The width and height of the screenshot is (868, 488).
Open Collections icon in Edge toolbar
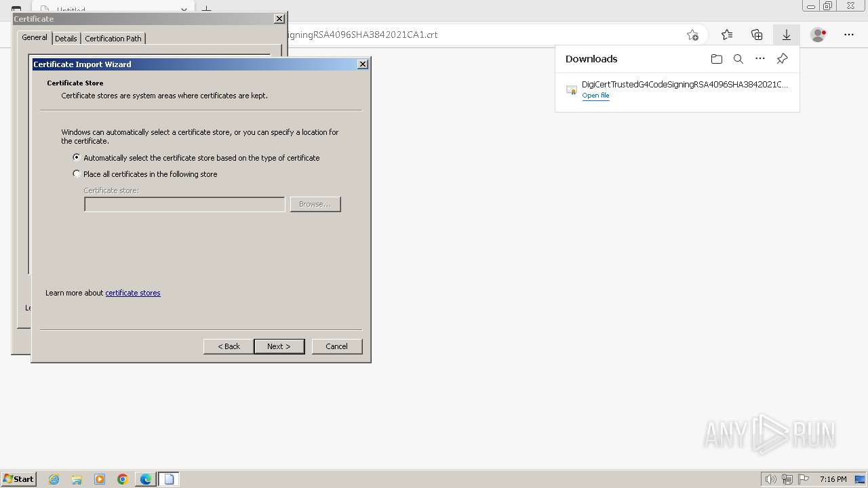(757, 35)
